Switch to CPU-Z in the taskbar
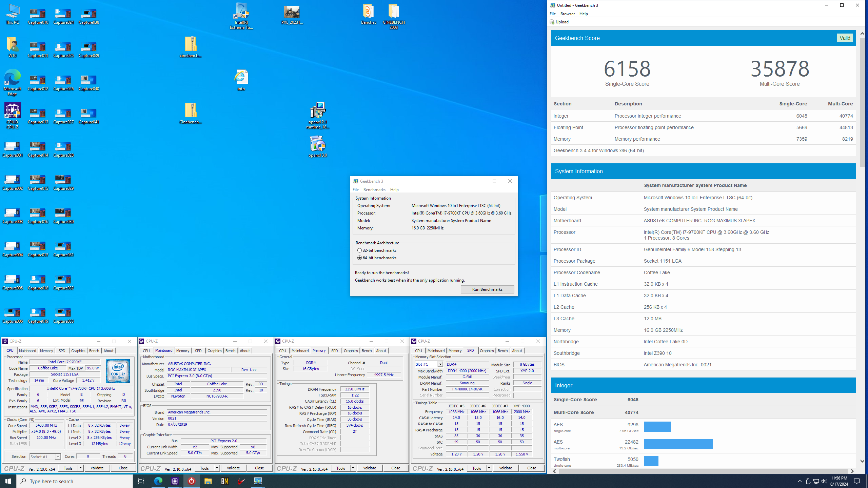Image resolution: width=868 pixels, height=488 pixels. (x=175, y=481)
